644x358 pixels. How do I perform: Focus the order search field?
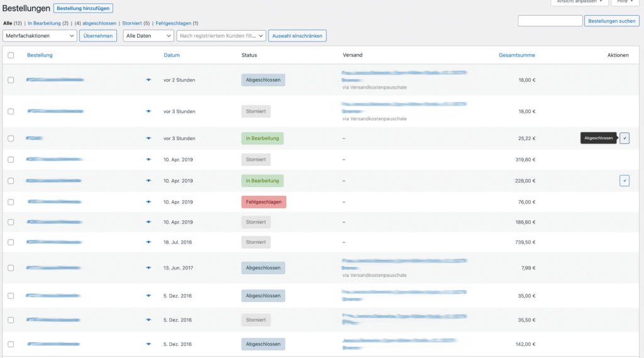pos(550,21)
